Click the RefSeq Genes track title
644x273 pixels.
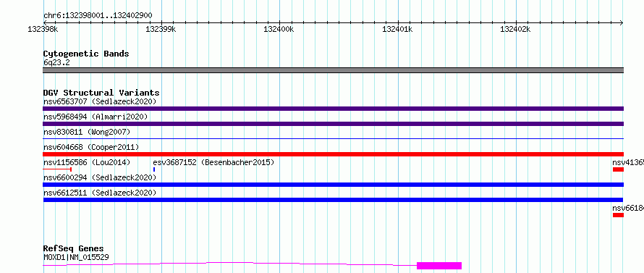coord(73,249)
